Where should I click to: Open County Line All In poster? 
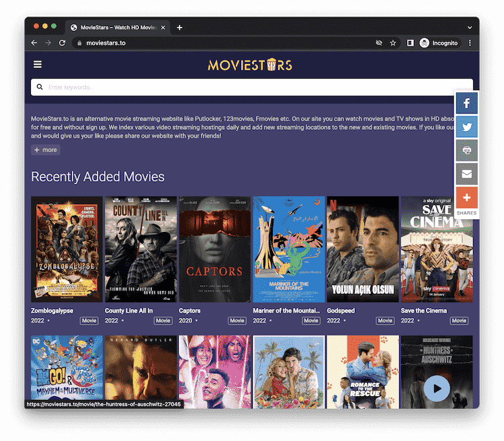(x=141, y=249)
